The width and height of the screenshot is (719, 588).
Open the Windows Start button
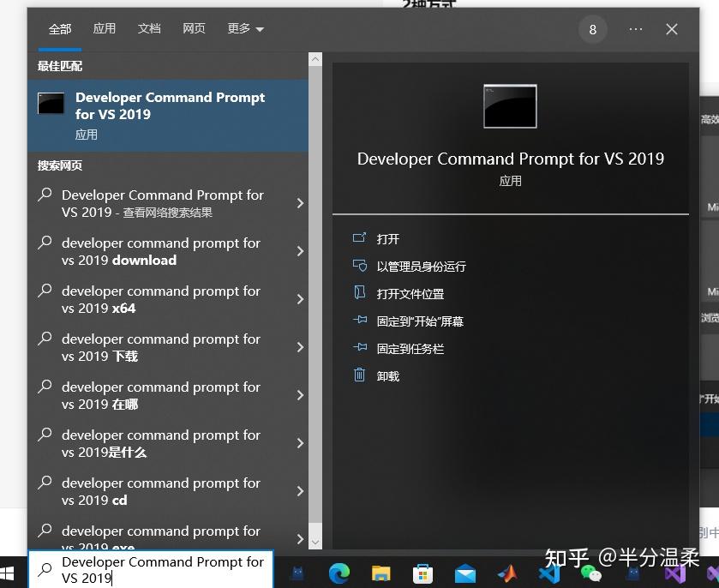tap(7, 573)
